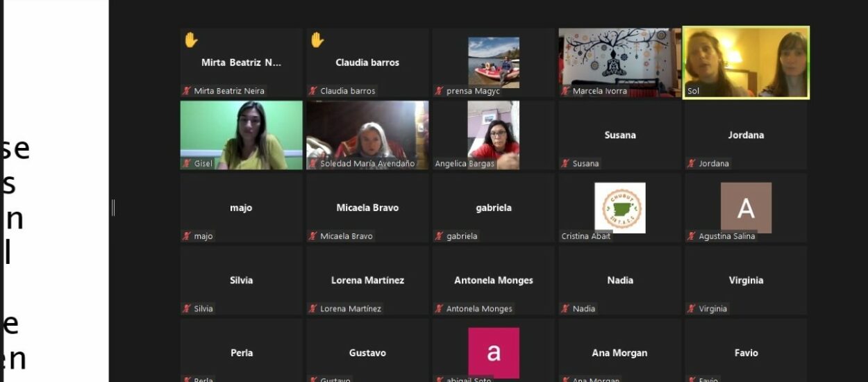This screenshot has height=382, width=868.
Task: Select the Gustavo participant tile
Action: coord(367,350)
